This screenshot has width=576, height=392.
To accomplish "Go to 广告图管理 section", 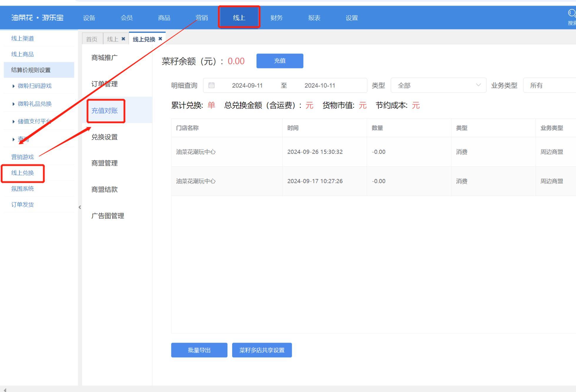I will point(108,216).
